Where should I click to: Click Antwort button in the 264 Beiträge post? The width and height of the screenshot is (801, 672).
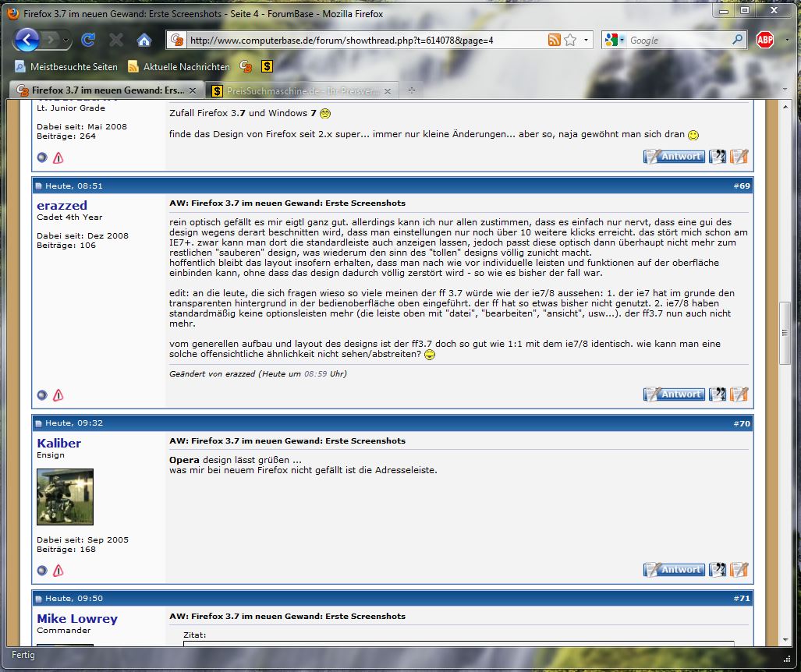[x=674, y=156]
